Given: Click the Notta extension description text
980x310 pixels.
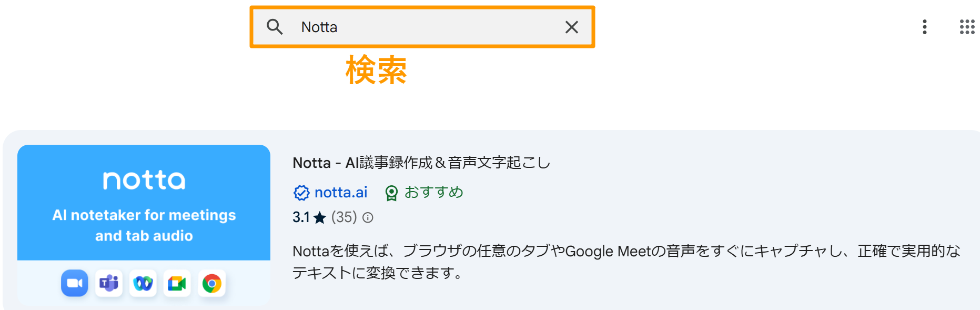Looking at the screenshot, I should pos(627,262).
